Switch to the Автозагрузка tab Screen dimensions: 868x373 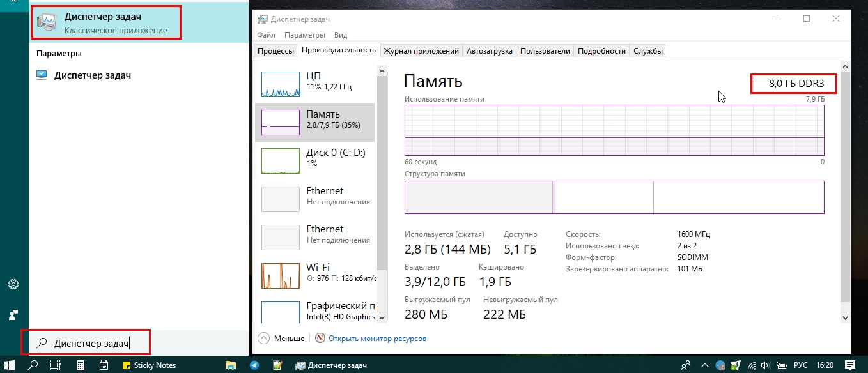pyautogui.click(x=489, y=51)
